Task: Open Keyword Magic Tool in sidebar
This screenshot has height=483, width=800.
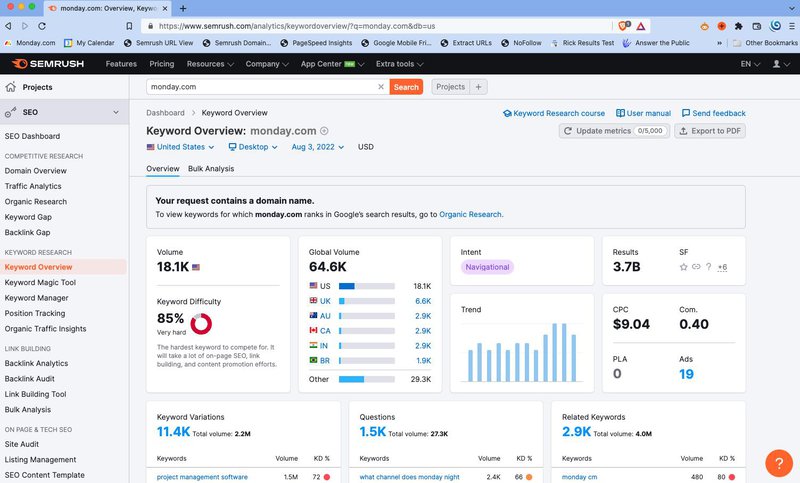Action: pyautogui.click(x=40, y=283)
